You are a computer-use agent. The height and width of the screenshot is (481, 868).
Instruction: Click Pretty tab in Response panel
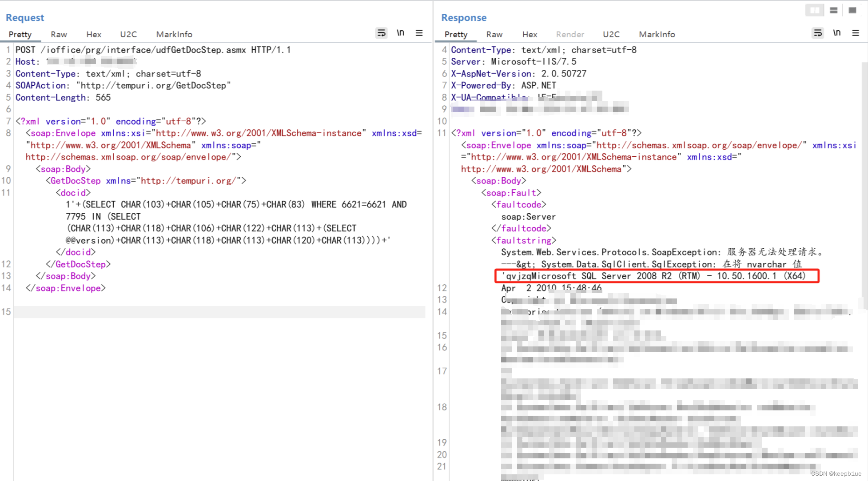(x=456, y=34)
